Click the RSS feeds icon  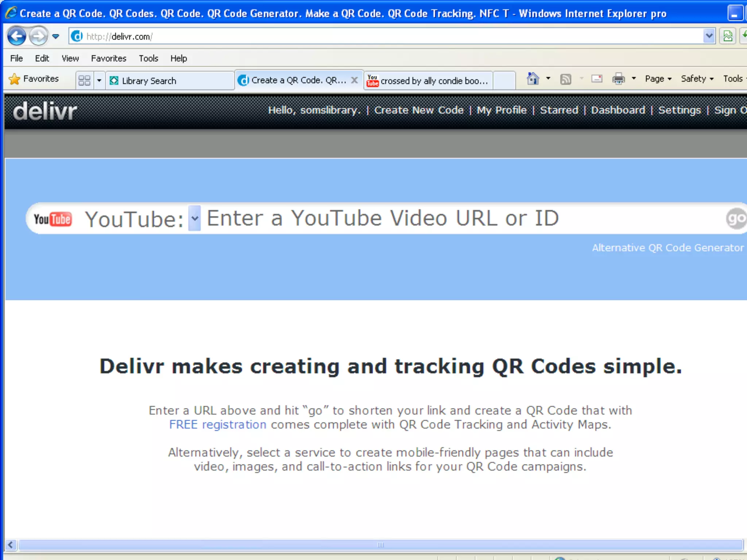pyautogui.click(x=565, y=79)
